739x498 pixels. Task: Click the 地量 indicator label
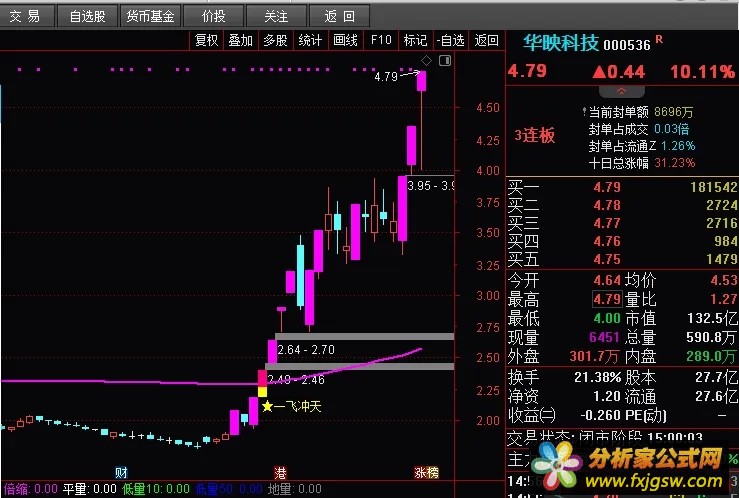click(295, 489)
